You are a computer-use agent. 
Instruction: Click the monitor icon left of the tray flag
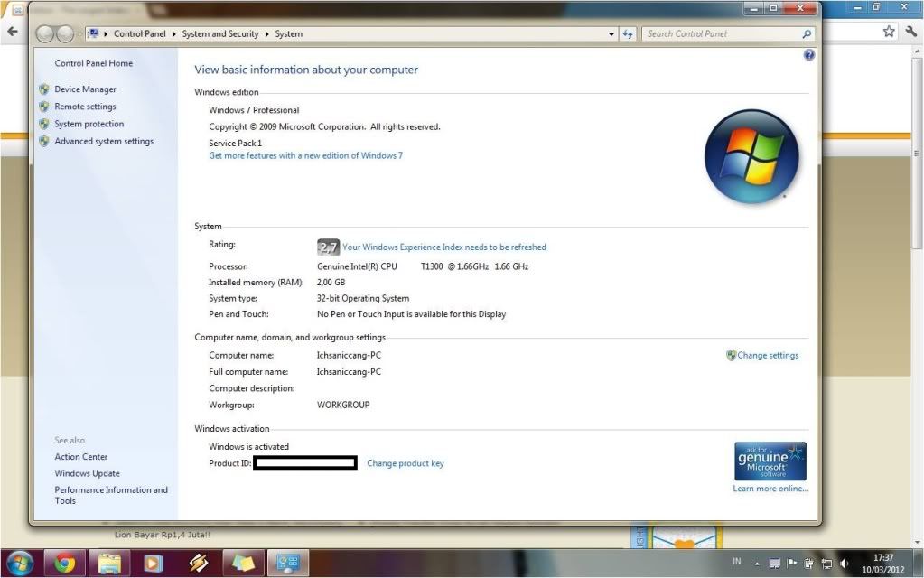tap(775, 564)
